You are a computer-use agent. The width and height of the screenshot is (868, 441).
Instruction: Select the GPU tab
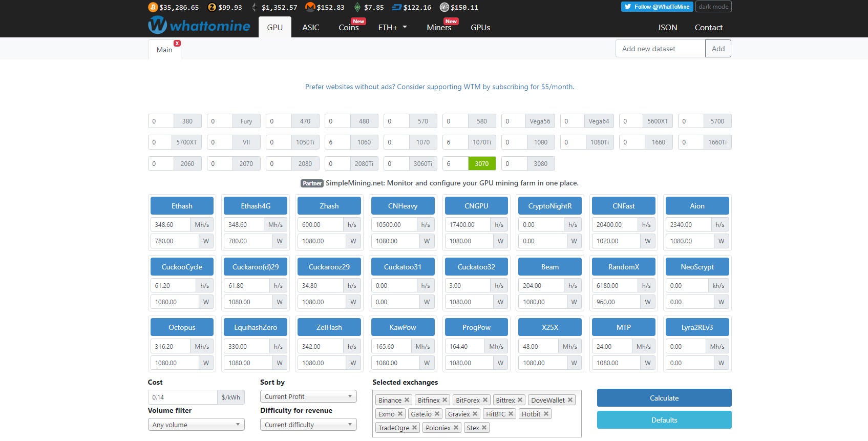tap(275, 27)
